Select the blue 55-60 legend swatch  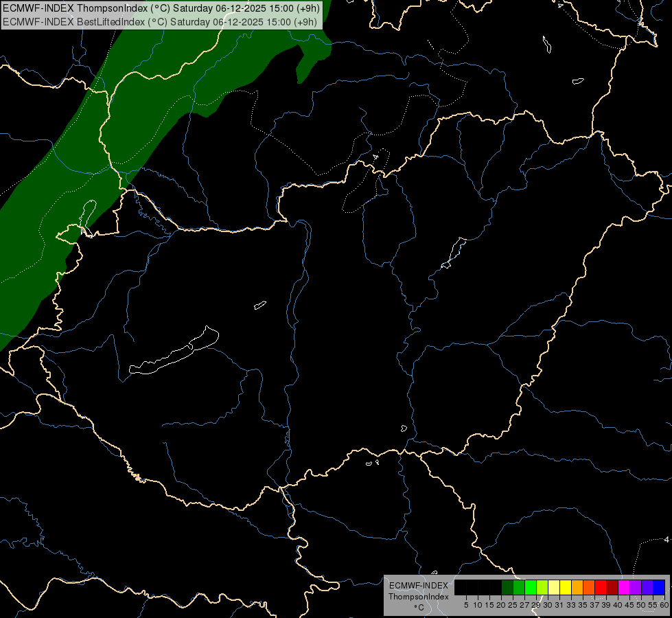pyautogui.click(x=659, y=587)
